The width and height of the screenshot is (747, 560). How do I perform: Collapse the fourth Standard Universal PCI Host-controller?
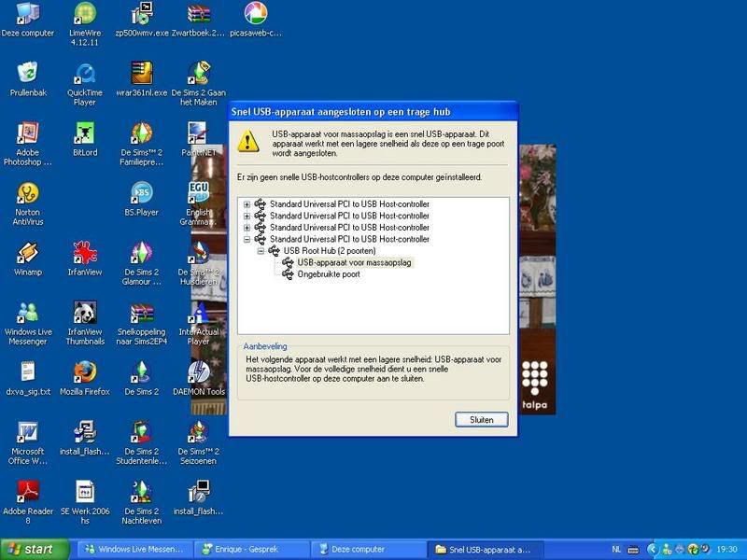point(247,240)
